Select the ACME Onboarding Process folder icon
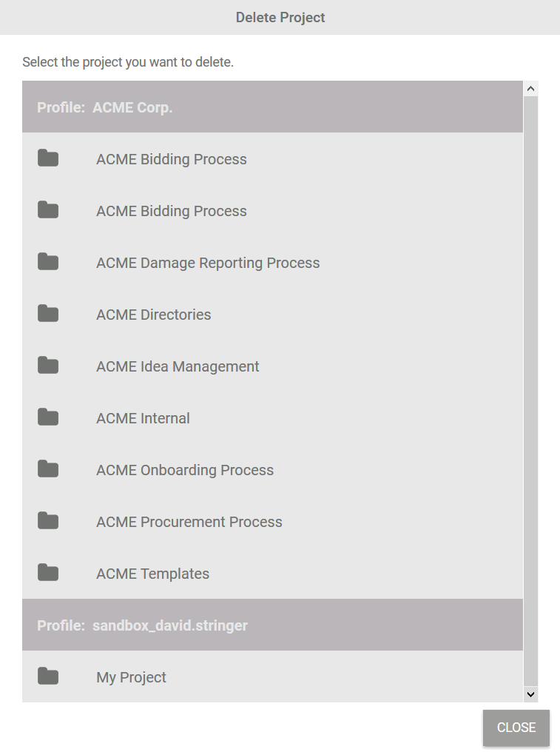Image resolution: width=560 pixels, height=752 pixels. click(48, 469)
